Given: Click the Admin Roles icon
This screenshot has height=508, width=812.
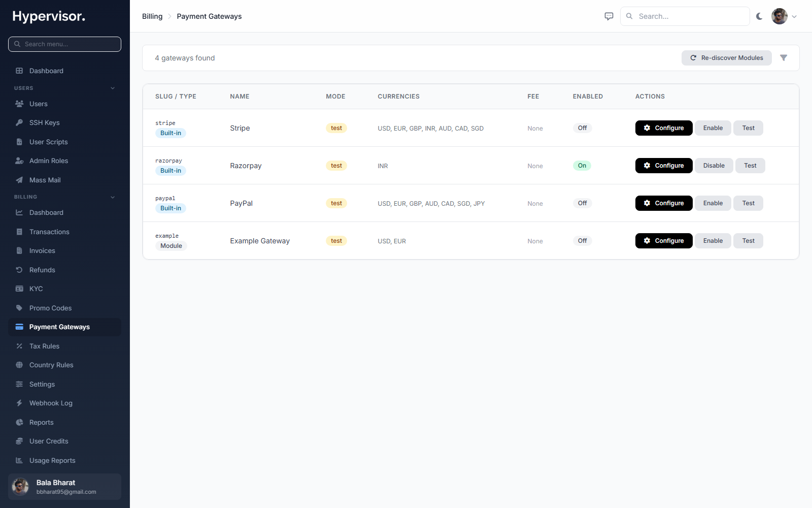Looking at the screenshot, I should tap(19, 161).
